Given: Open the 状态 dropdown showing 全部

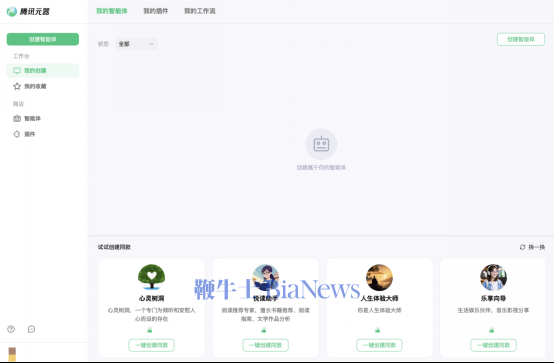Looking at the screenshot, I should (x=136, y=44).
